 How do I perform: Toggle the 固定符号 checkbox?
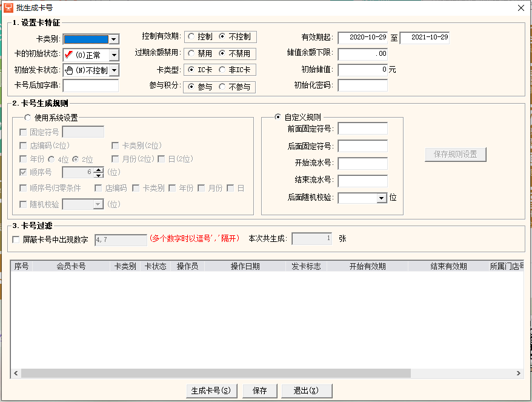coord(23,132)
